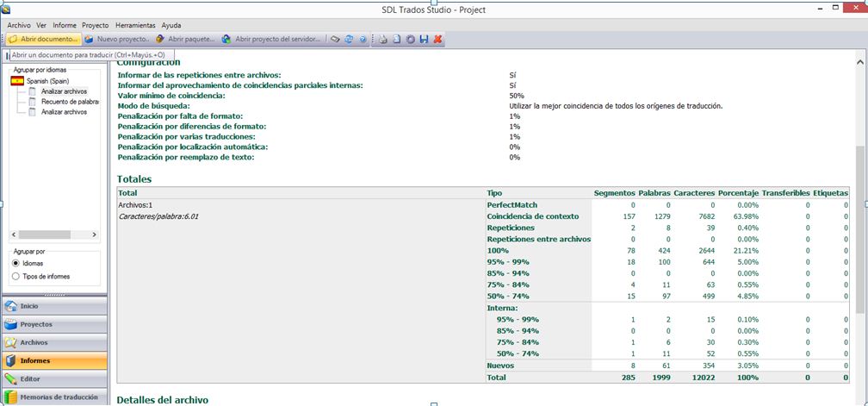Click the 1999 total words cell
This screenshot has width=868, height=406.
point(661,378)
